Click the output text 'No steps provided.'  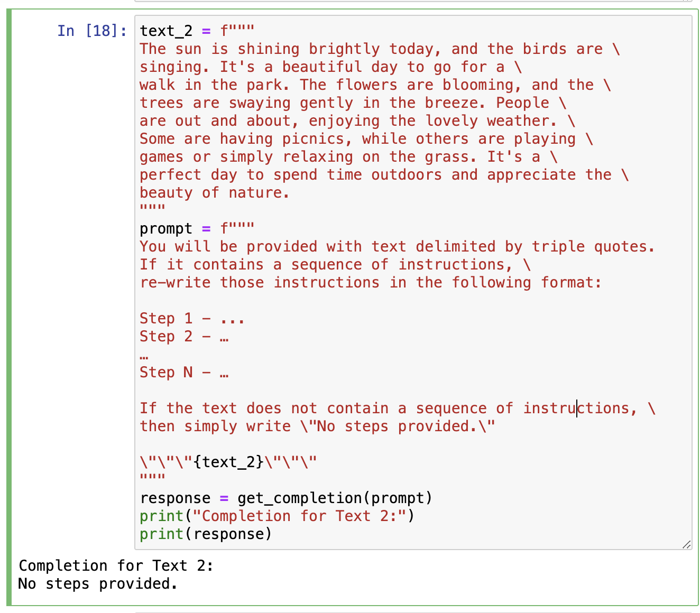click(x=98, y=583)
